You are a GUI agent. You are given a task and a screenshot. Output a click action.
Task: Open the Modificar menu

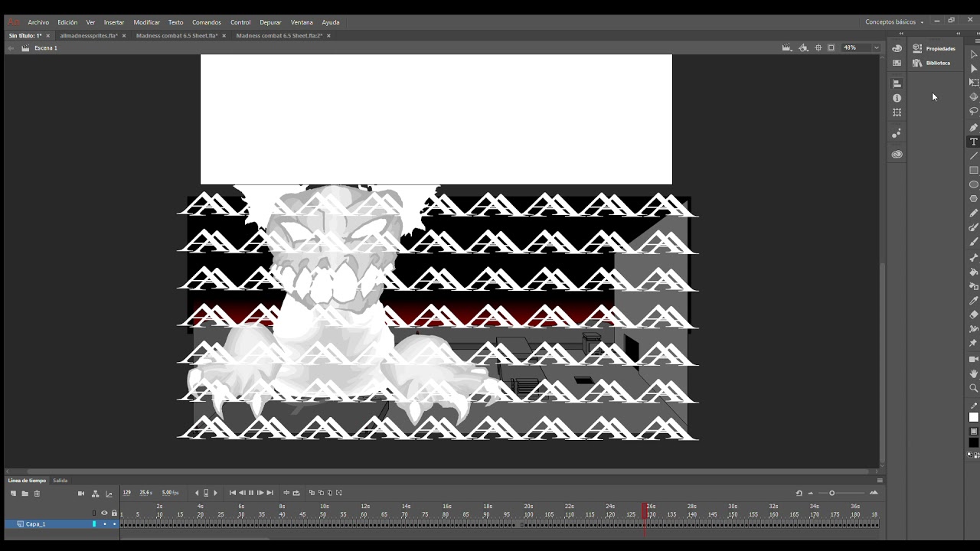click(x=147, y=22)
